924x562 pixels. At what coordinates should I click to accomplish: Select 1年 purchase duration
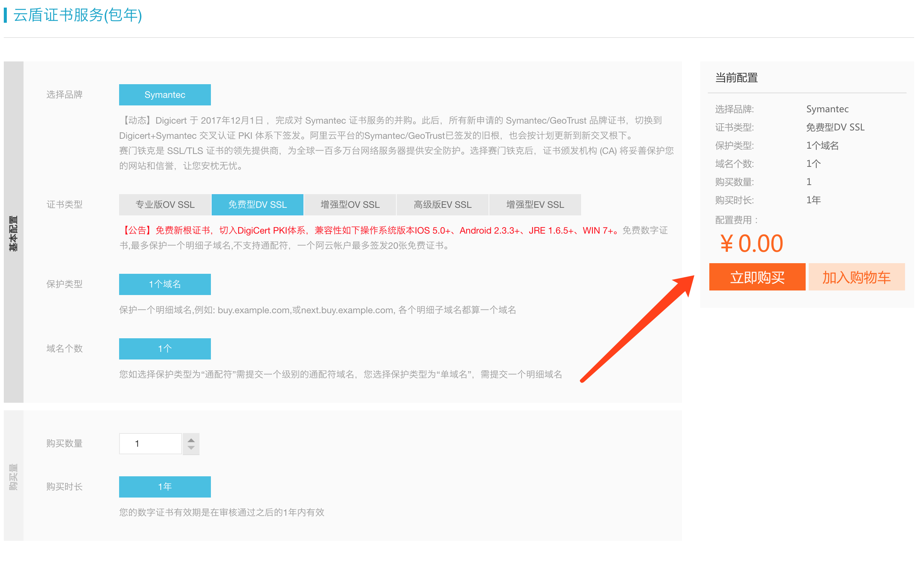(165, 487)
